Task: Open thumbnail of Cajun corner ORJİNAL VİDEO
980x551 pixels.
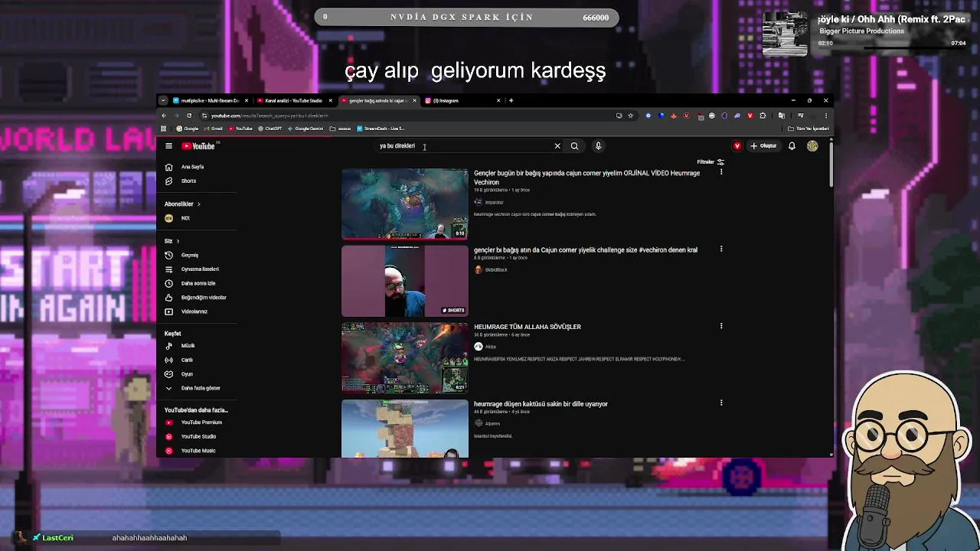Action: pos(404,204)
